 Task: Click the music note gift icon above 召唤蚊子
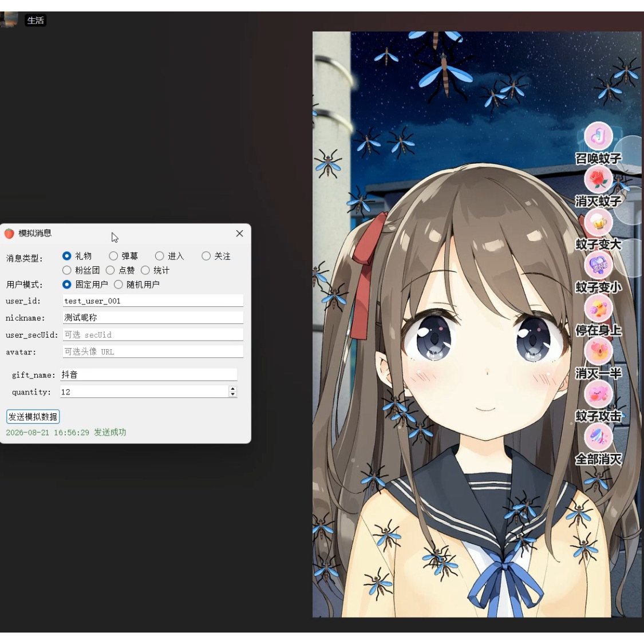click(598, 136)
